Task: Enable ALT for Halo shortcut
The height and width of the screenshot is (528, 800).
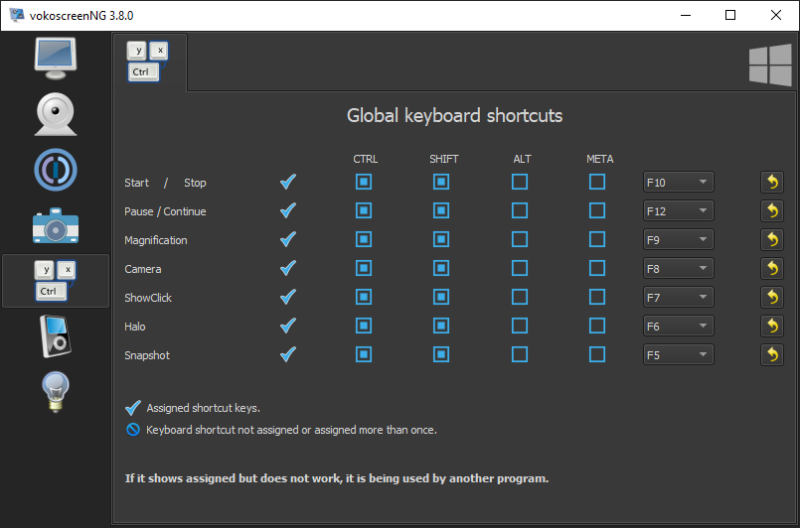Action: (x=520, y=325)
